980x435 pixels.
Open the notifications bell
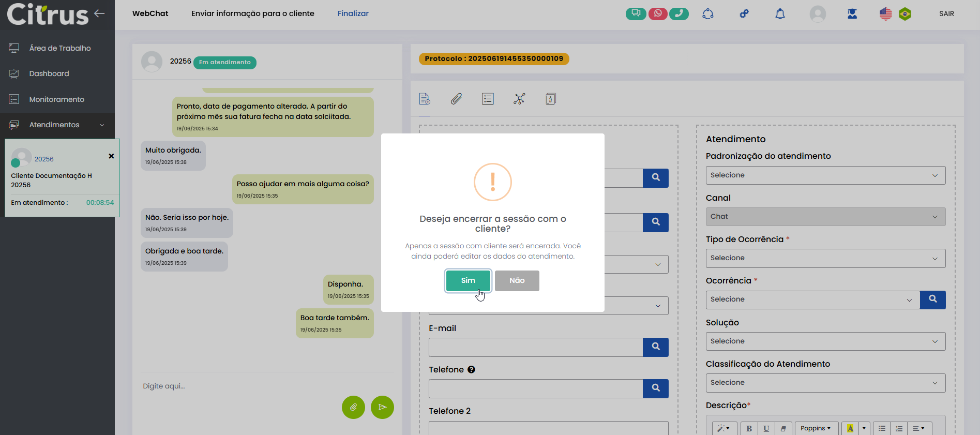[x=780, y=14]
